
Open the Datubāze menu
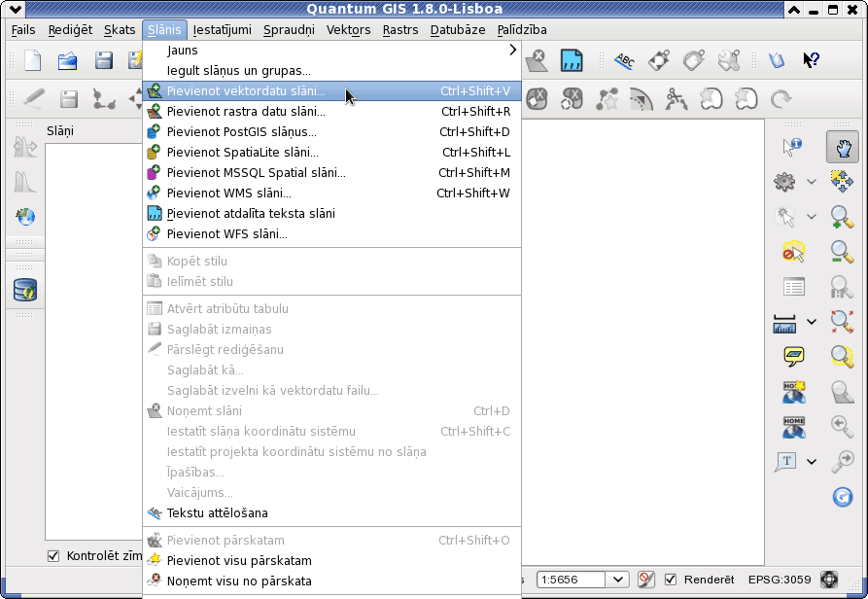(458, 30)
